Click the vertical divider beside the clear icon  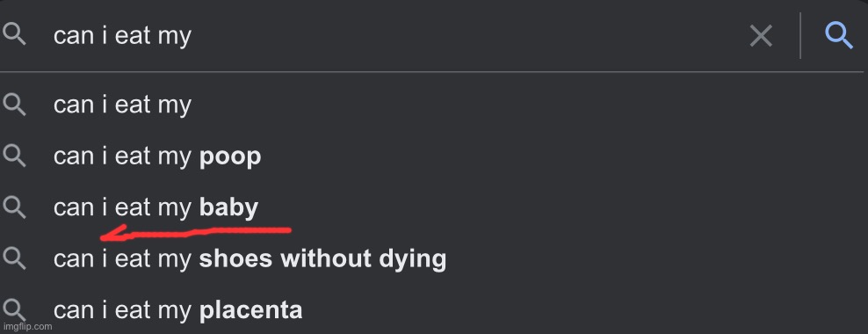(799, 36)
